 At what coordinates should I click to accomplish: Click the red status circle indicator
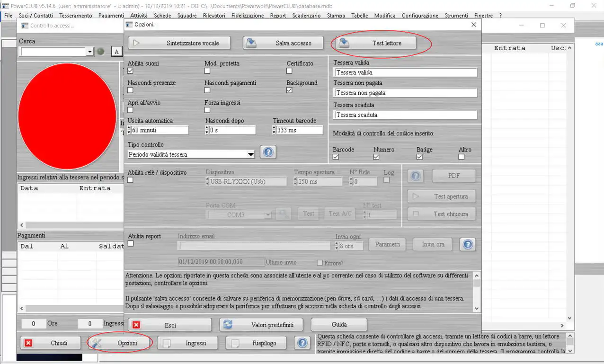(67, 116)
